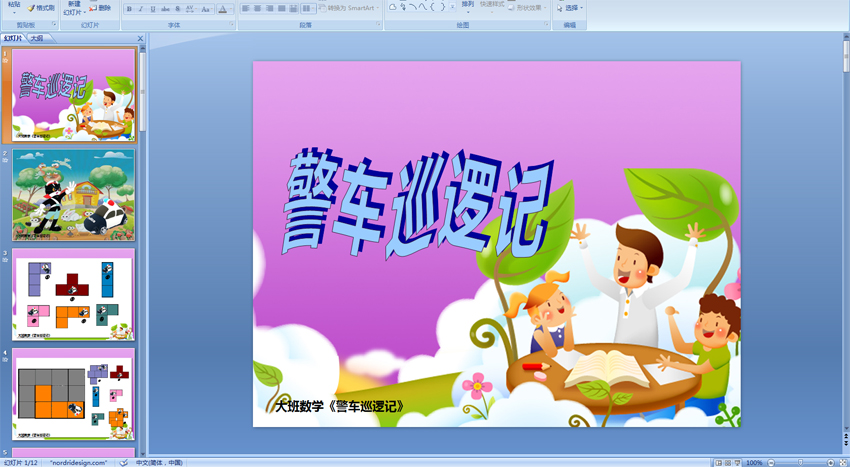Click the zoom out minus button
This screenshot has height=467, width=850.
770,463
